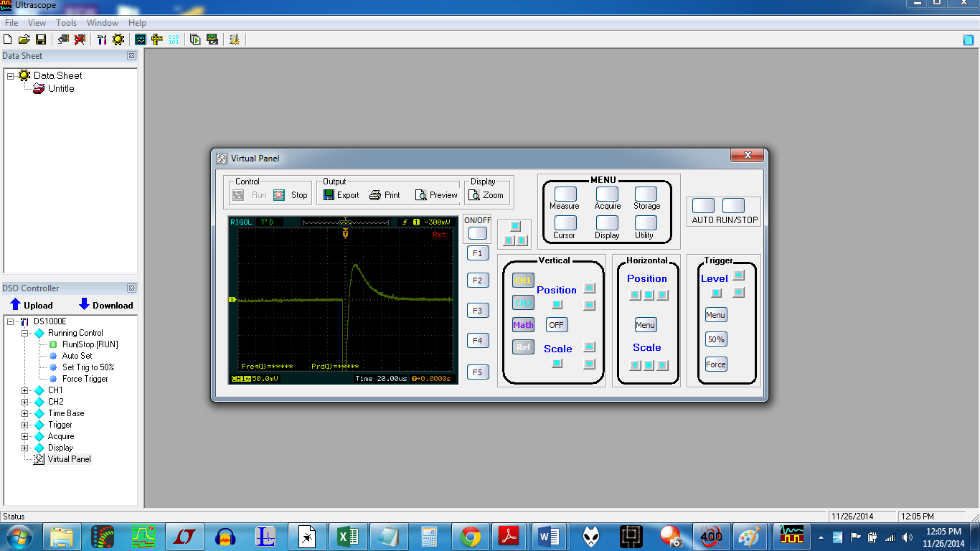Click the RUN/STOP panel button
Image resolution: width=980 pixels, height=551 pixels.
pos(733,206)
